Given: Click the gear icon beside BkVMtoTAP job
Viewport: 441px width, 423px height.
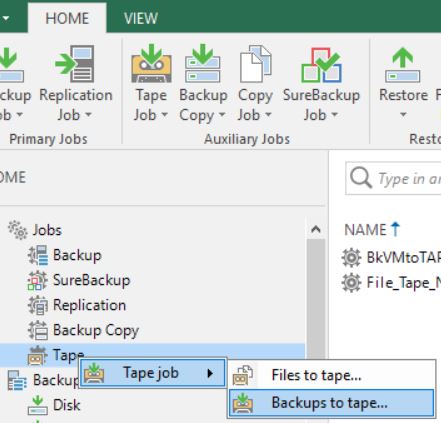Looking at the screenshot, I should pyautogui.click(x=351, y=257).
